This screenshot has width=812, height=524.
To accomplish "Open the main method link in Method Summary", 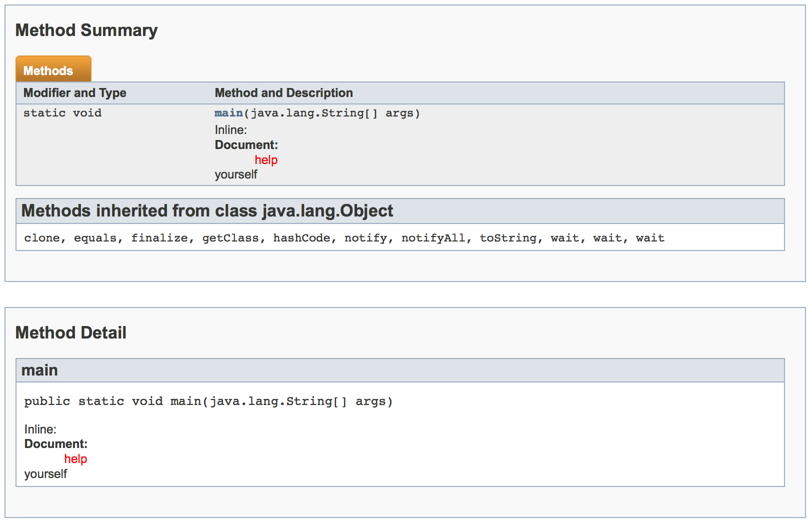I will (x=228, y=113).
